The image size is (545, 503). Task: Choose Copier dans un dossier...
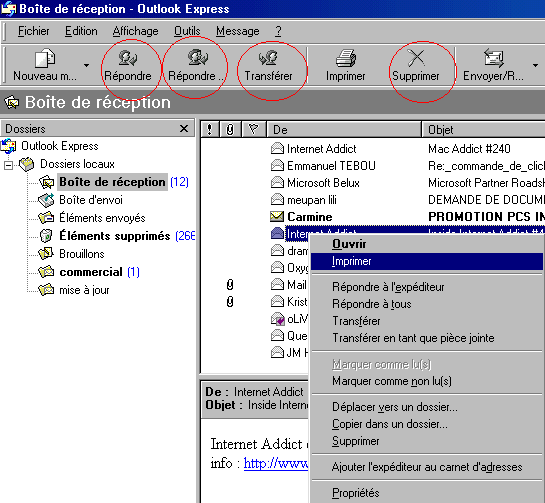pyautogui.click(x=426, y=424)
